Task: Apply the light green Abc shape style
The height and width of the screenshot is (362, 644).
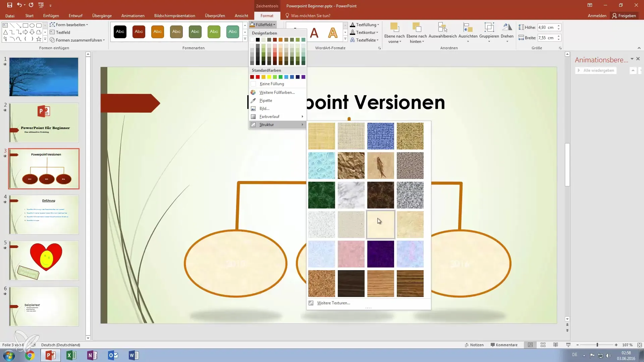Action: tap(214, 32)
